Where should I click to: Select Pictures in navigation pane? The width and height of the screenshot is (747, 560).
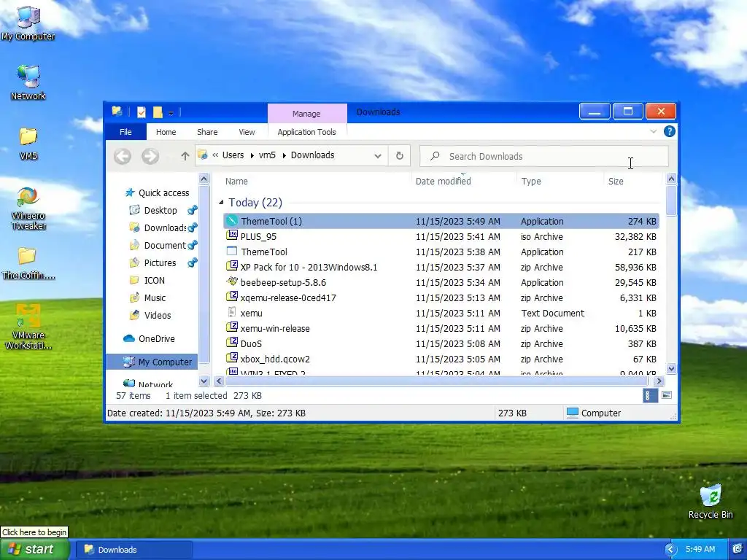160,262
